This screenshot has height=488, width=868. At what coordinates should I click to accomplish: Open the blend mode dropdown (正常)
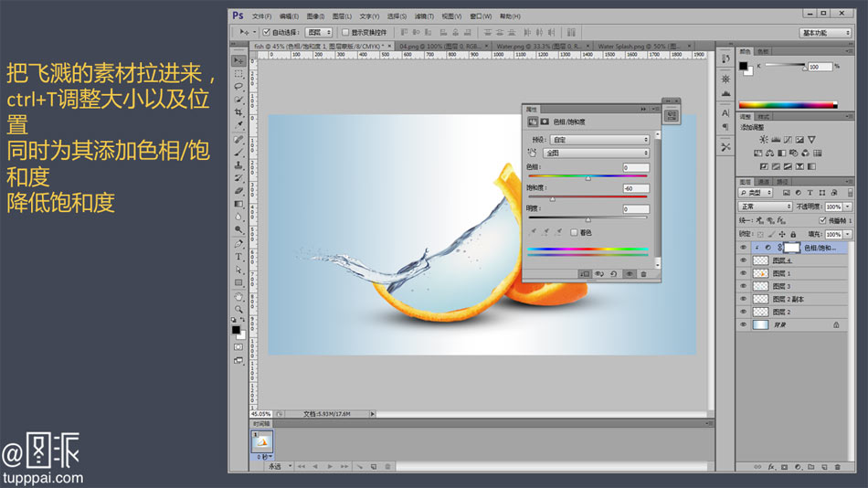tap(766, 207)
